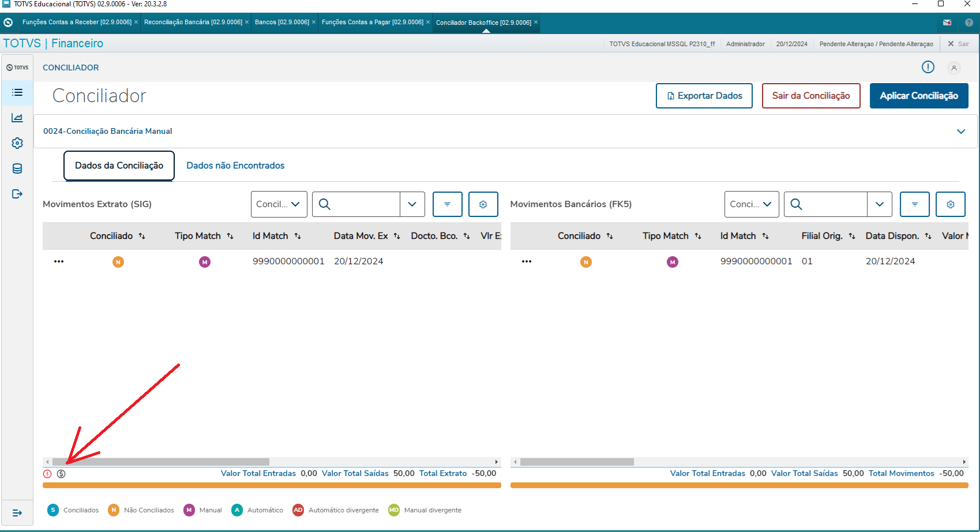The width and height of the screenshot is (980, 532).
Task: Switch to Dados não Encontrados tab
Action: (235, 166)
